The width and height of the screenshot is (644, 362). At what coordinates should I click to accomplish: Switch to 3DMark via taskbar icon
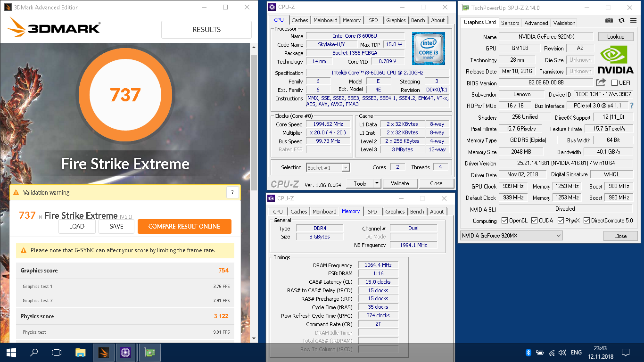103,353
